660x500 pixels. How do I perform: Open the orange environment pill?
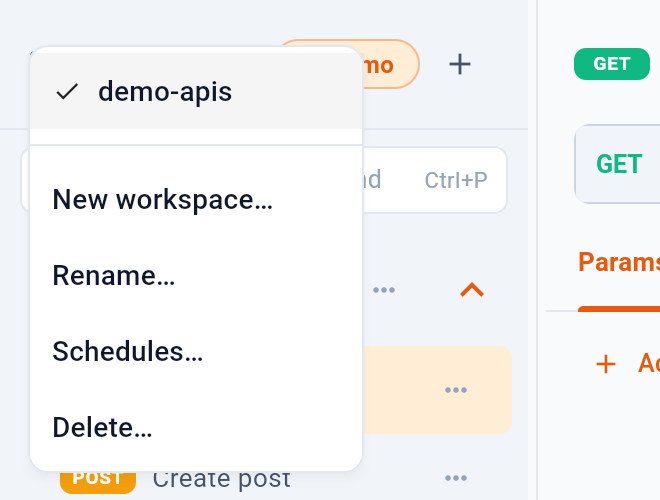coord(389,64)
